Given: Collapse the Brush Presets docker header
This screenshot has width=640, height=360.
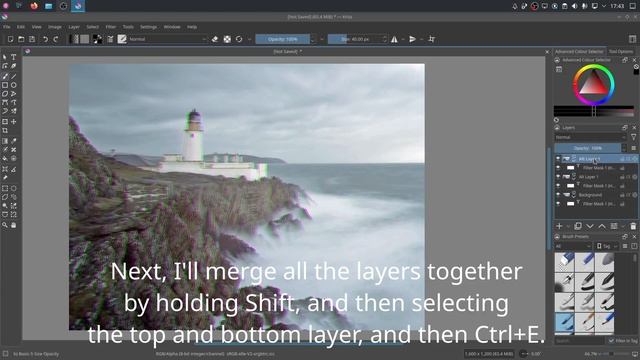Looking at the screenshot, I should click(557, 237).
